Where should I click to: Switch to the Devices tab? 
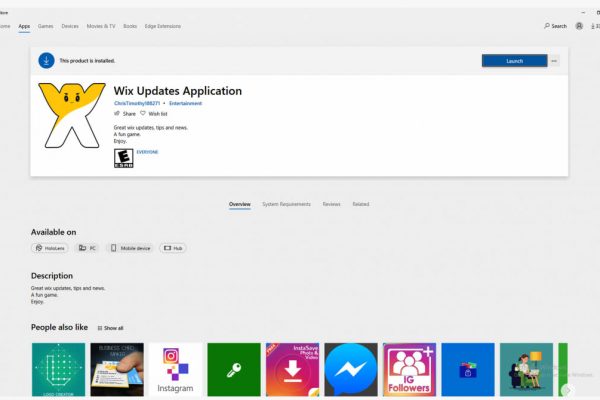[70, 26]
